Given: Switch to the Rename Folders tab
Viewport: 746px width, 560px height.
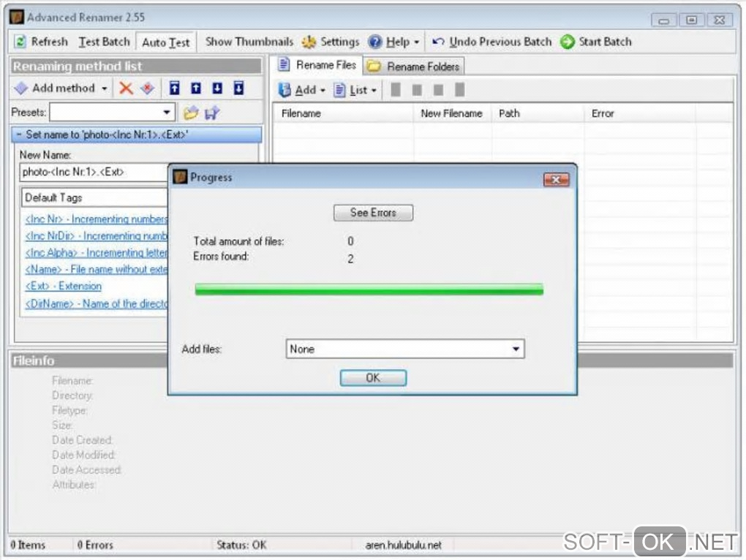Looking at the screenshot, I should click(x=415, y=67).
